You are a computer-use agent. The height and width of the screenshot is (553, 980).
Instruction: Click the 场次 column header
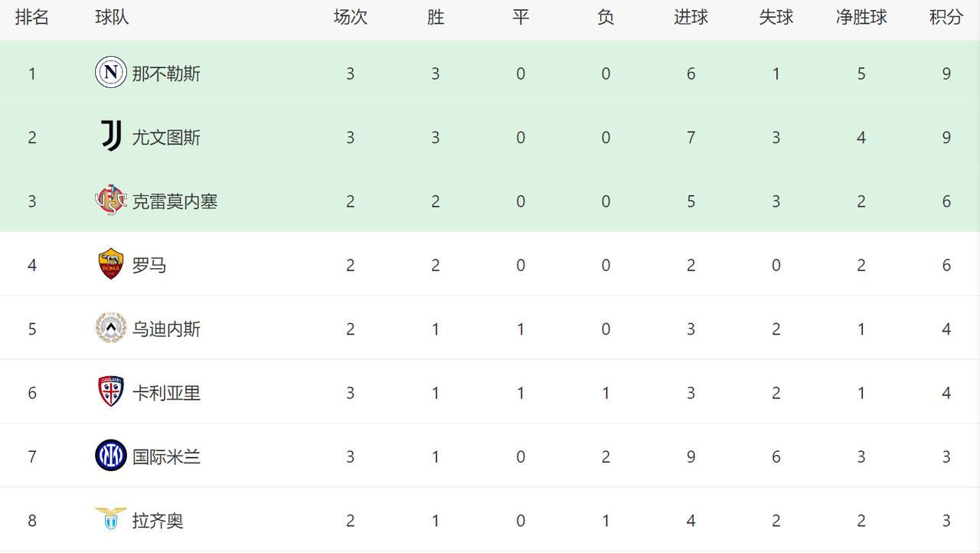point(350,18)
